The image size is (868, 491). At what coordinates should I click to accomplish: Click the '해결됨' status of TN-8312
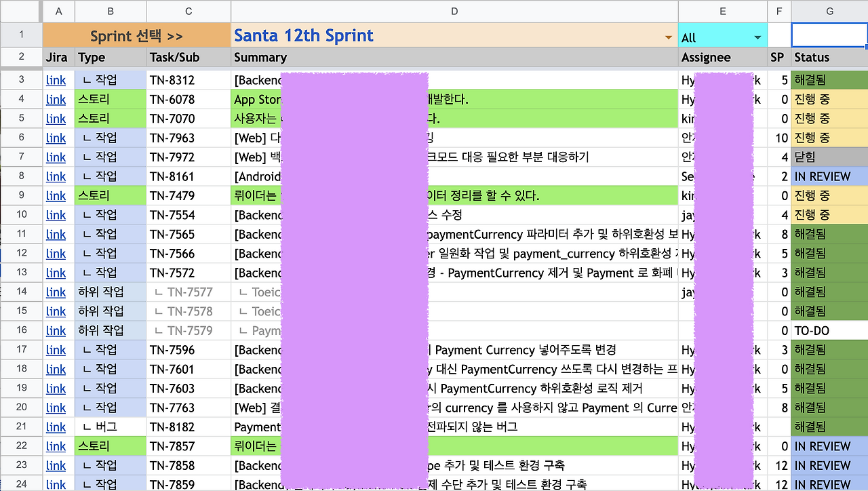click(x=829, y=80)
